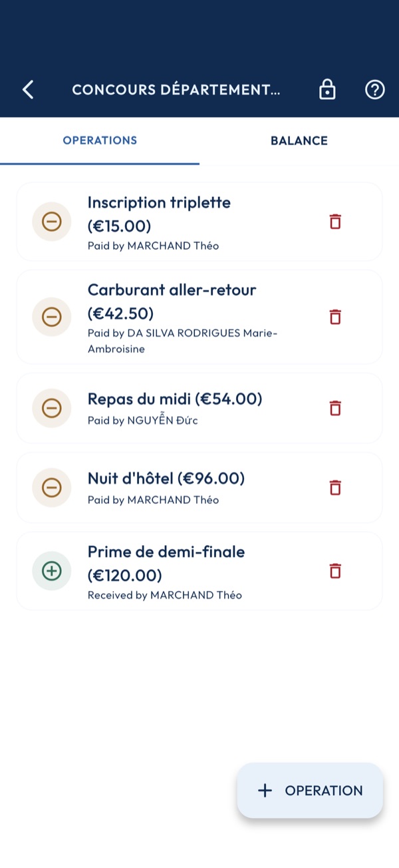Tap the padlock icon in header
Image resolution: width=399 pixels, height=868 pixels.
327,90
